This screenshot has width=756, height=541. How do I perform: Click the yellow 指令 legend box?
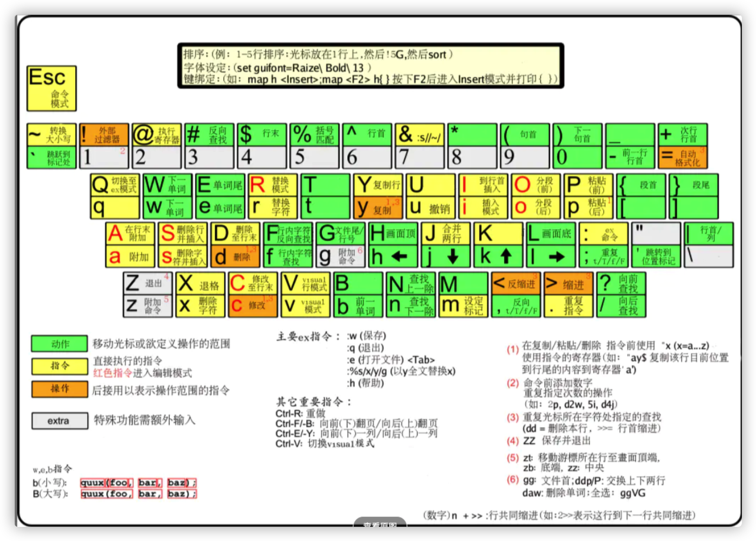59,366
